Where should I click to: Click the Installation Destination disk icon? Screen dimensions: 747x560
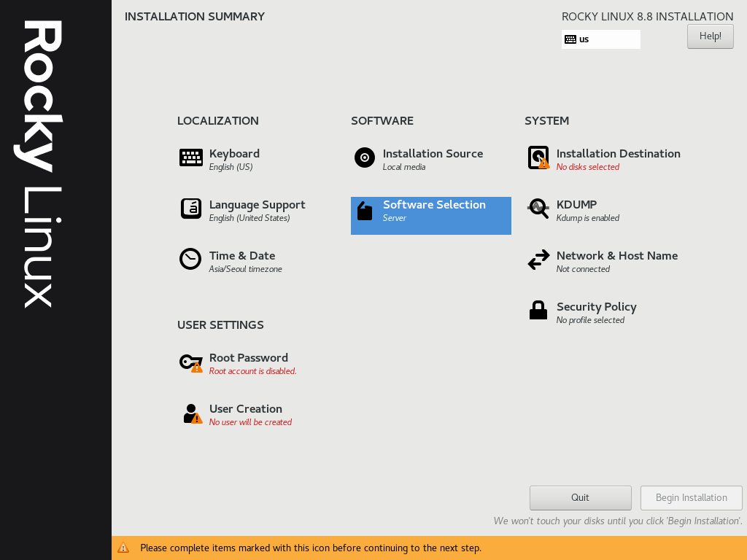point(538,157)
